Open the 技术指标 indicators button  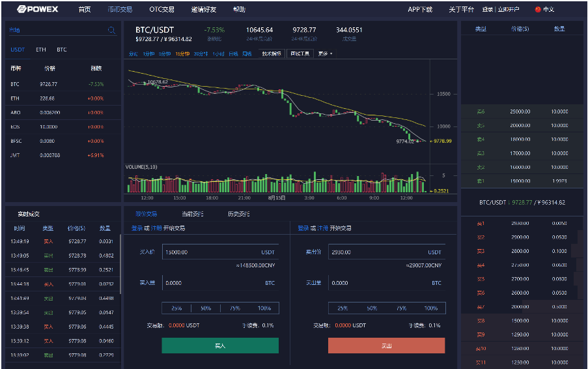[x=272, y=53]
